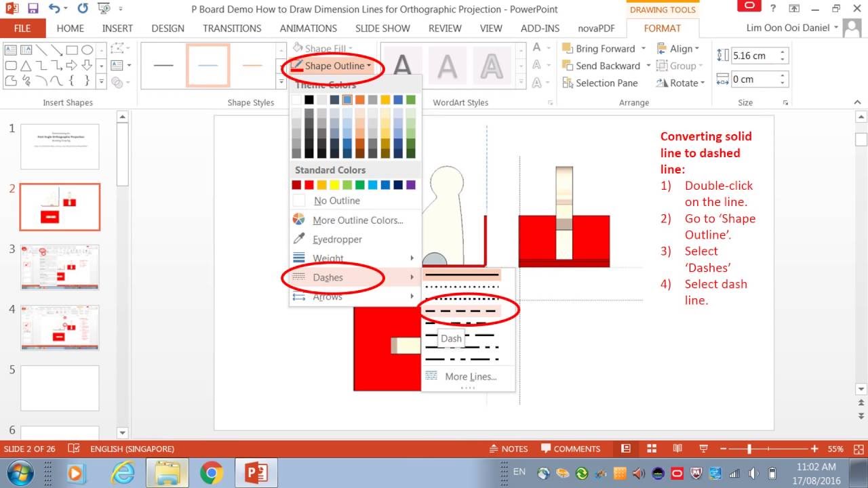The width and height of the screenshot is (868, 488).
Task: Click the Eyedropper icon in outline menu
Action: [298, 239]
